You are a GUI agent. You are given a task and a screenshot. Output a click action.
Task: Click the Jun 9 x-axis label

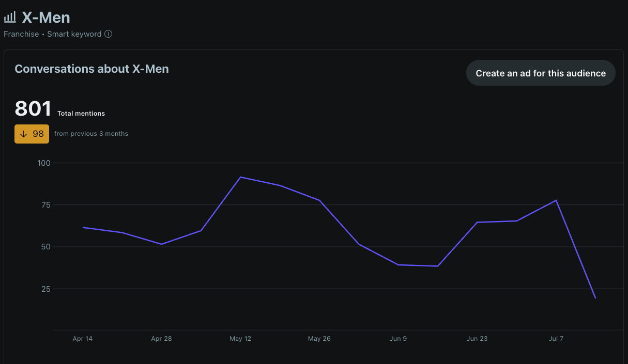coord(398,339)
